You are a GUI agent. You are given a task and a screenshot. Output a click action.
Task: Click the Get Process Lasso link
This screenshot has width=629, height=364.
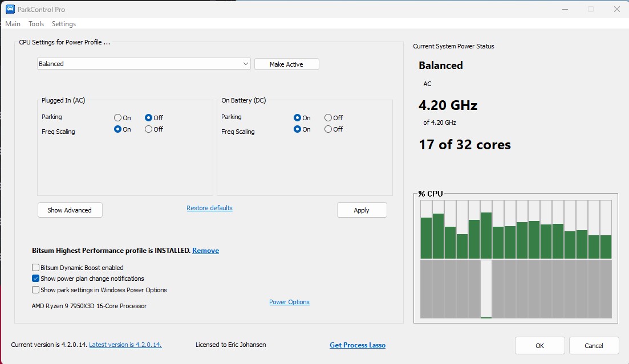(358, 345)
